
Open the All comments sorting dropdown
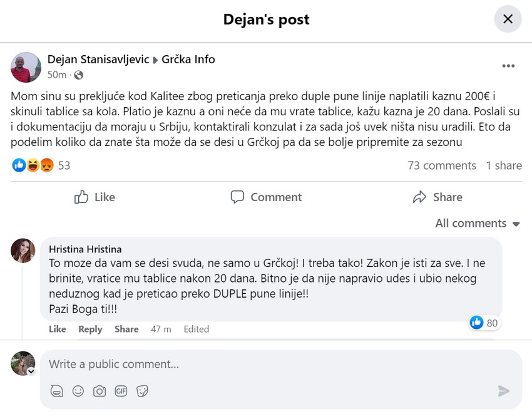[x=477, y=223]
